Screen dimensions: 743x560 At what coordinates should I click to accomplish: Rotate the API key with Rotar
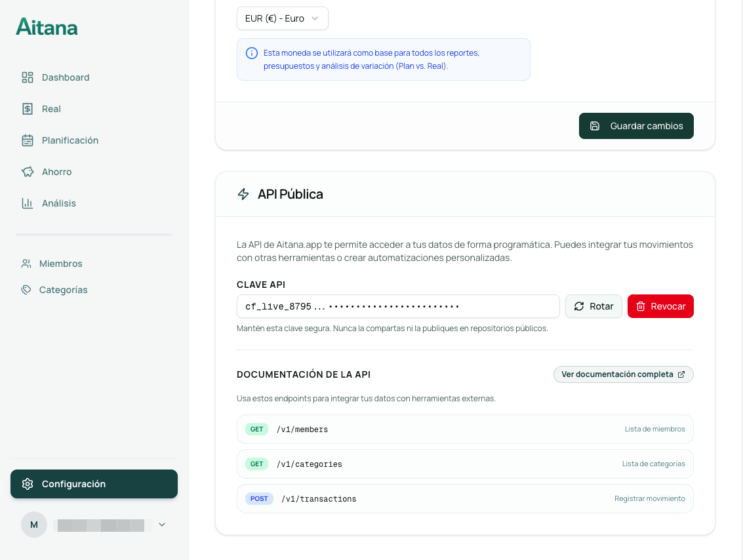click(593, 306)
